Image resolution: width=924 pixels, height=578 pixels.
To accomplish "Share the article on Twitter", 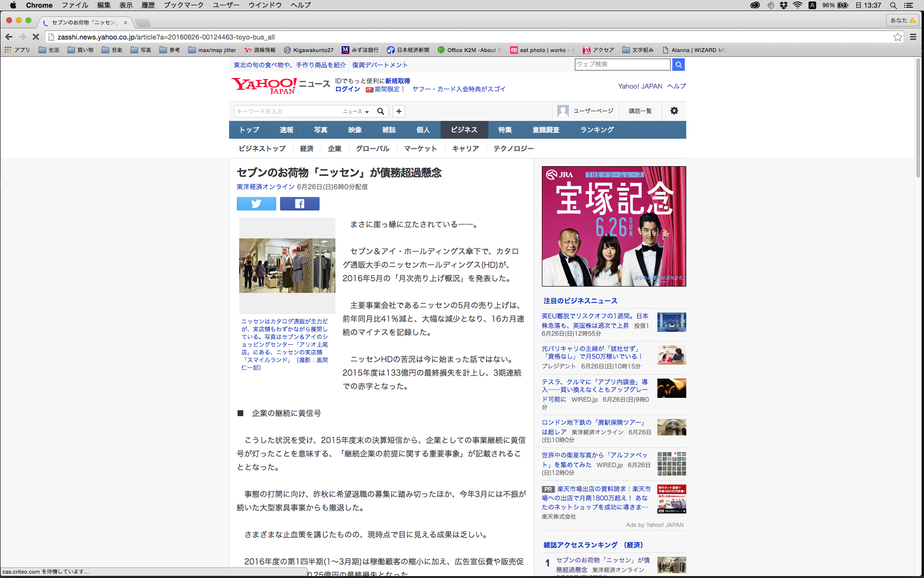I will coord(256,204).
